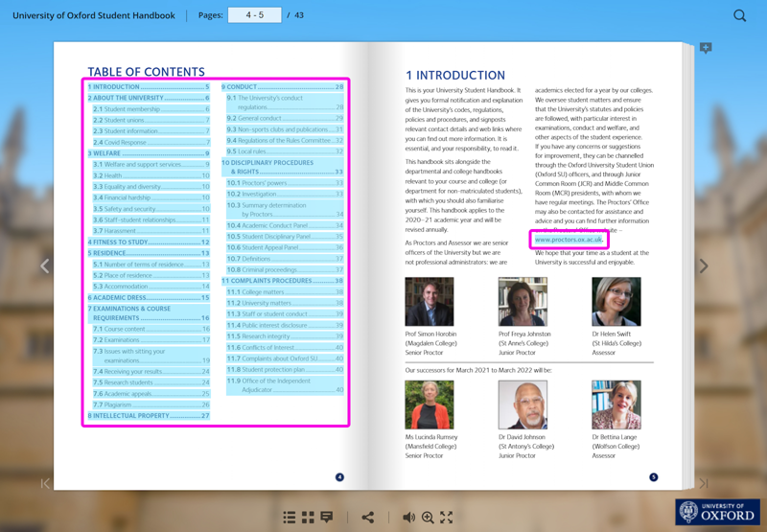Viewport: 767px width, 532px height.
Task: Zoom in with the magnifier plus icon
Action: tap(428, 518)
